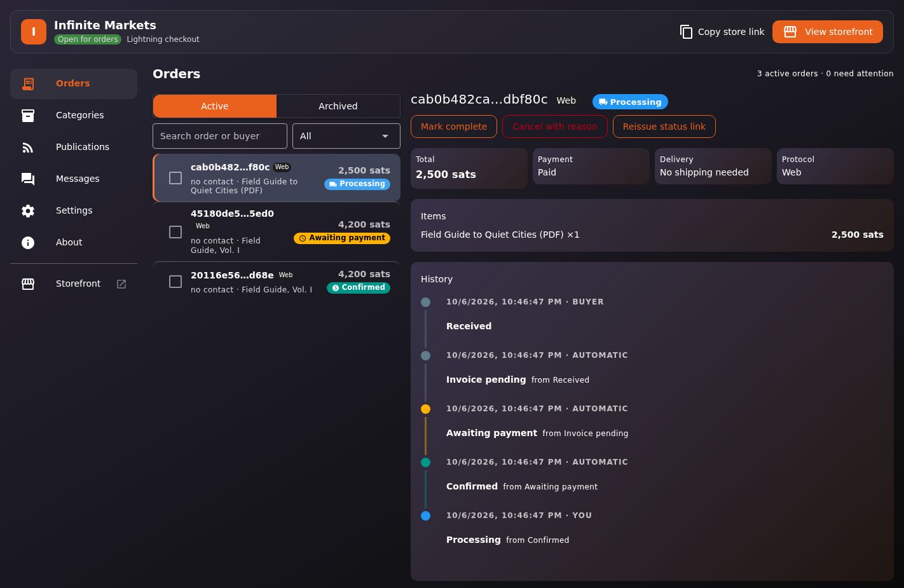Select checkbox for order cab0b482…f80c
The height and width of the screenshot is (588, 904).
(175, 178)
